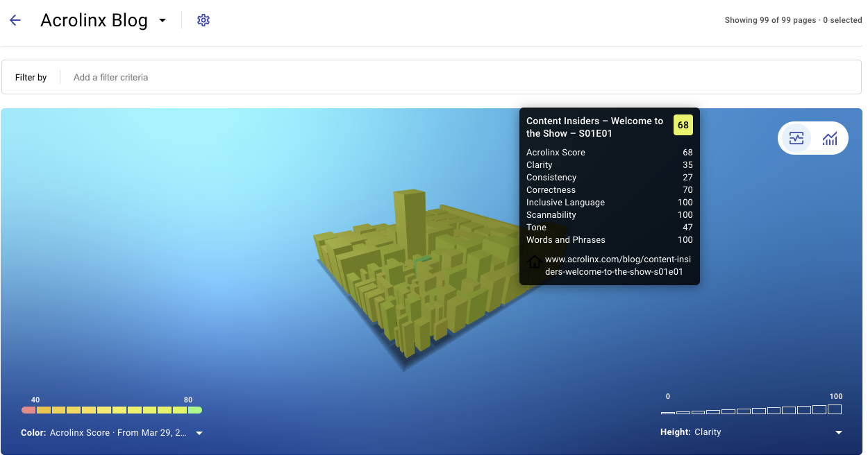Click the green block in the landscape
The width and height of the screenshot is (868, 460).
(x=422, y=259)
